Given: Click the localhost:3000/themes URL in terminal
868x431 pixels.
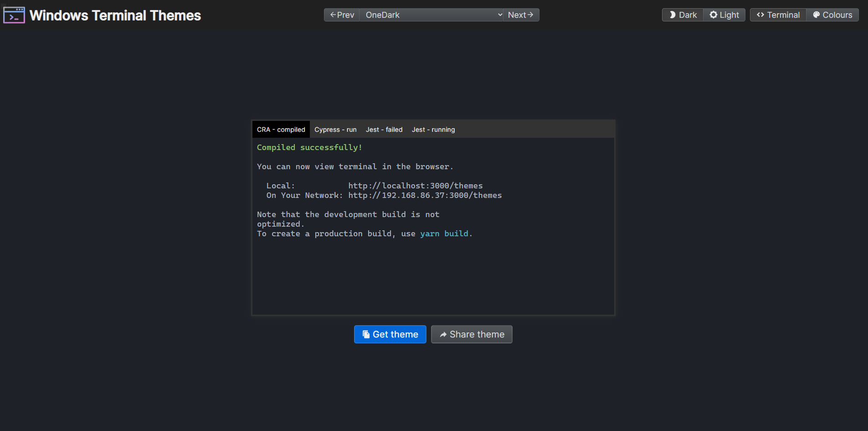Looking at the screenshot, I should pos(415,186).
